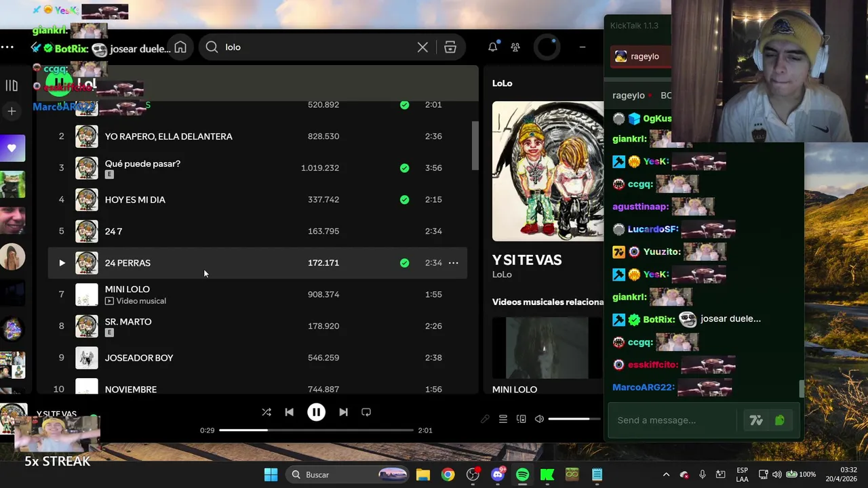
Task: Open JOSEADOR BOY cover thumbnail
Action: [x=87, y=358]
